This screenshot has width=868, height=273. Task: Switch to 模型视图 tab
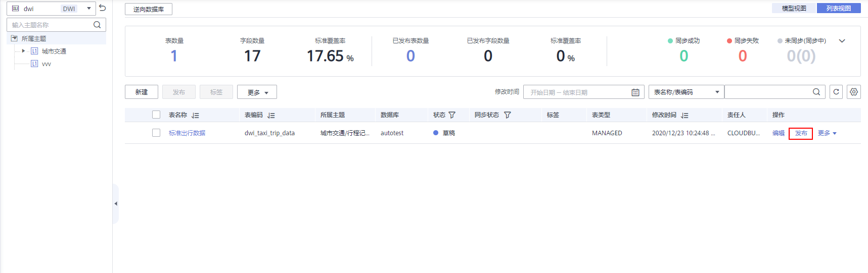point(794,8)
